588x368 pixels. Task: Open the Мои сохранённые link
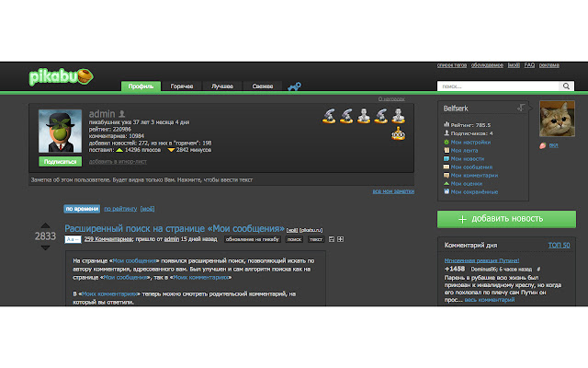pyautogui.click(x=474, y=191)
